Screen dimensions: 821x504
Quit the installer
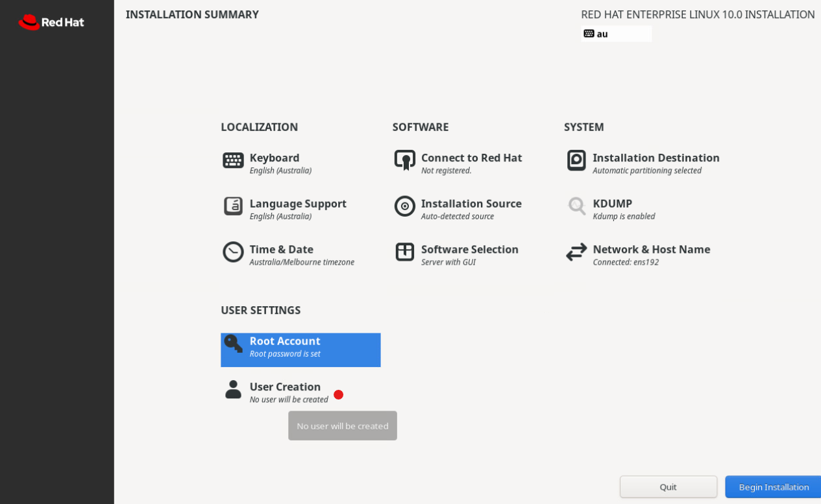tap(668, 486)
